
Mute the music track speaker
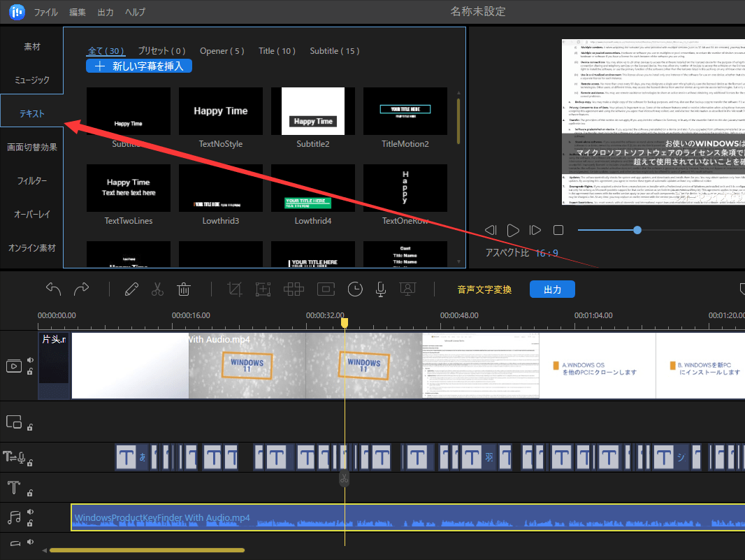30,512
